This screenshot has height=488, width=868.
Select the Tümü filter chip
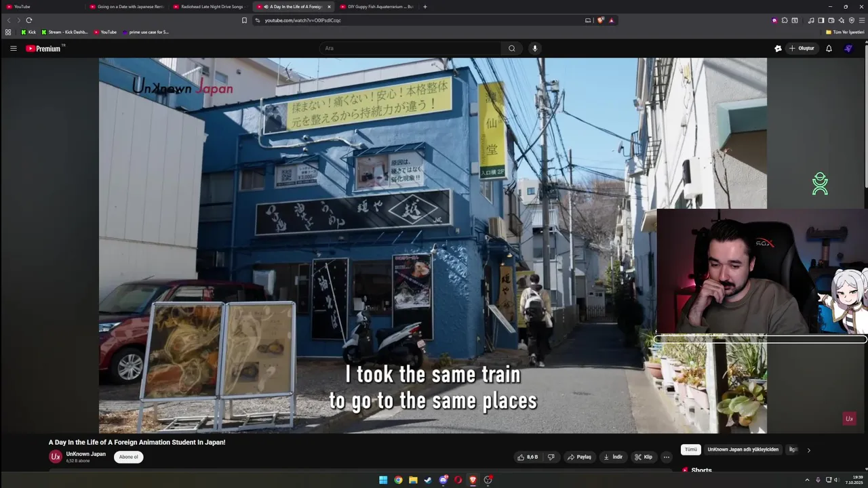point(690,449)
